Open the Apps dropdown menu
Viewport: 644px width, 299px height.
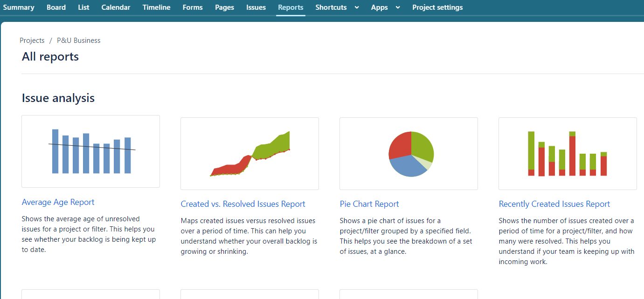(x=380, y=7)
